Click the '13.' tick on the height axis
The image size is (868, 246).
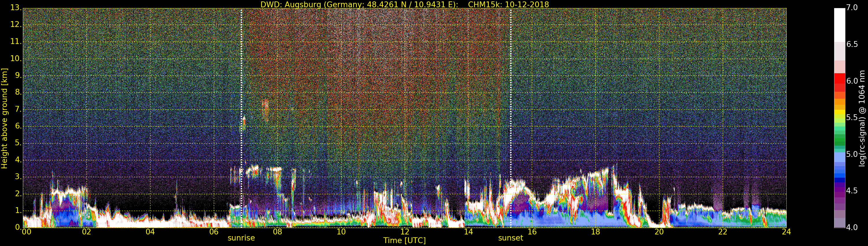coord(16,8)
